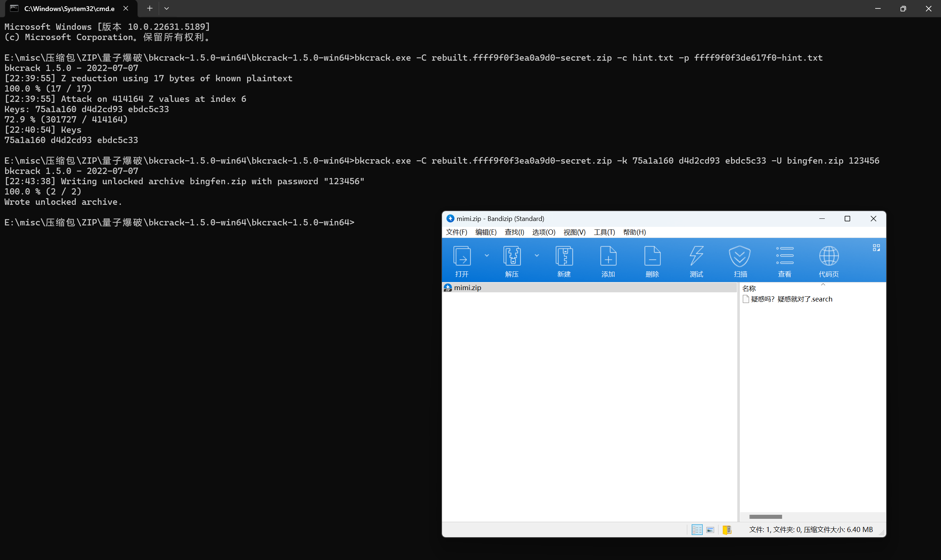This screenshot has width=941, height=560.
Task: Expand the 解压 dropdown arrow
Action: [x=537, y=256]
